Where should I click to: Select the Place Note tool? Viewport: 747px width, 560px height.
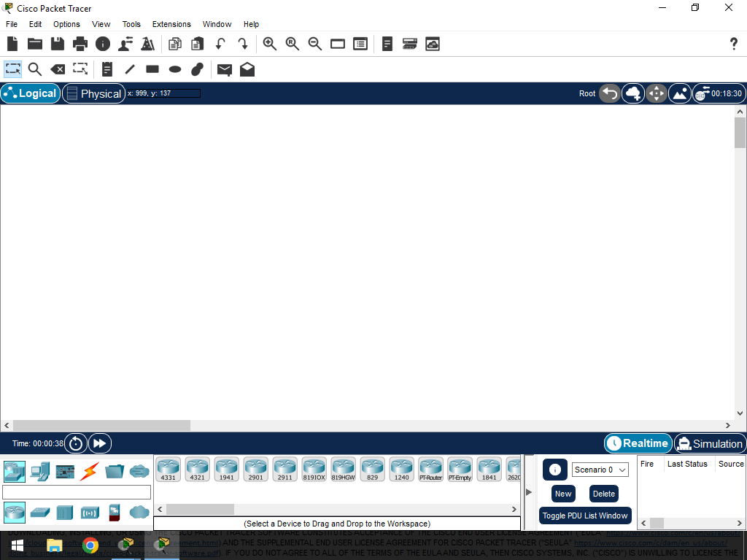(x=107, y=69)
